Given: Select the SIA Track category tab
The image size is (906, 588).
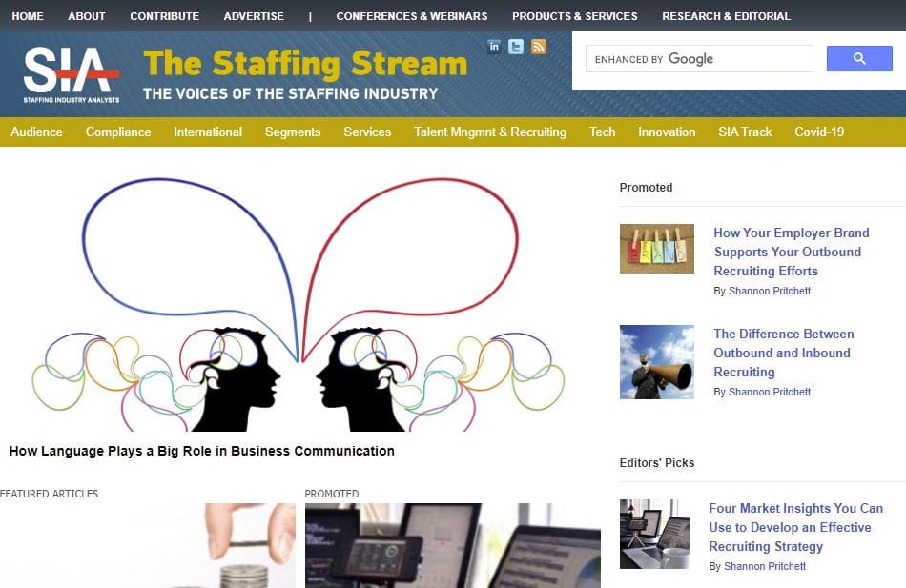Looking at the screenshot, I should tap(746, 132).
